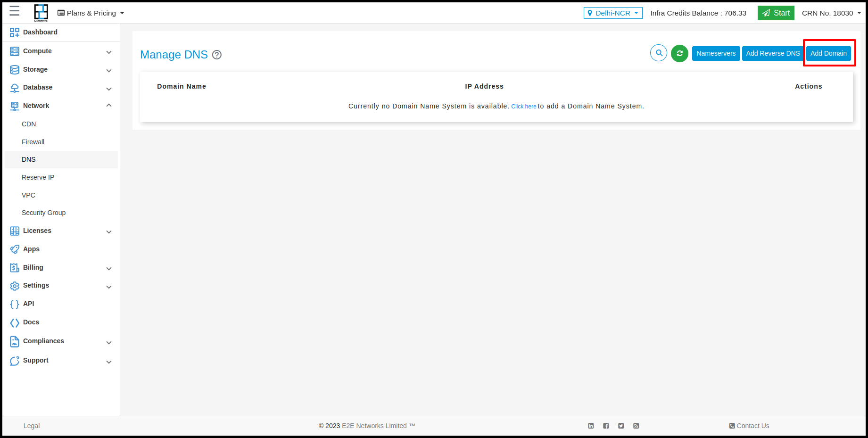
Task: Click the Network icon in sidebar
Action: point(15,106)
